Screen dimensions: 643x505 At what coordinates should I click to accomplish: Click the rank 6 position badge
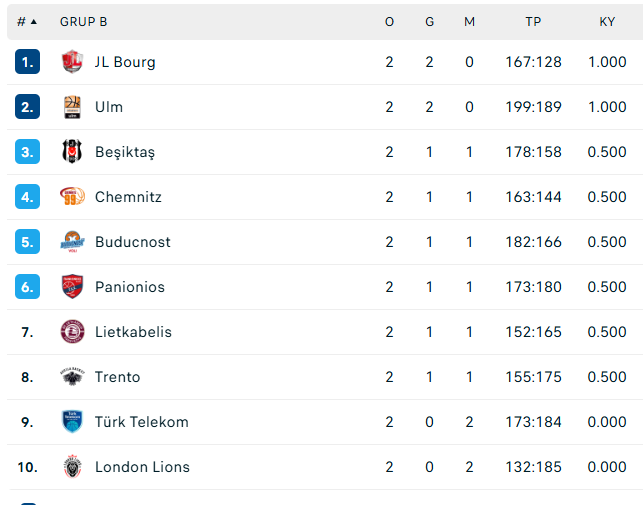pos(27,287)
